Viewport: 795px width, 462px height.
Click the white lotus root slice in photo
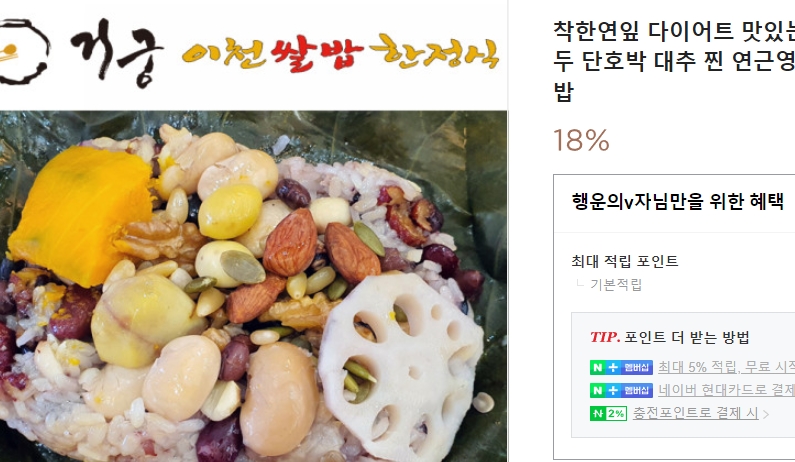[x=401, y=356]
